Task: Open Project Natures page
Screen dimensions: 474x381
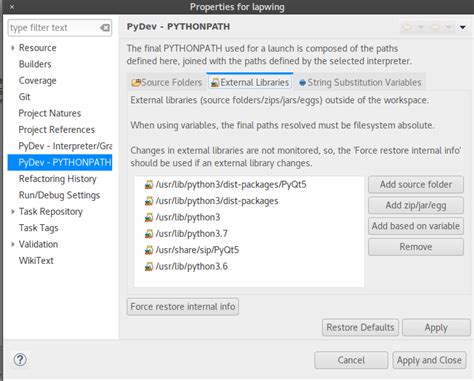Action: tap(50, 113)
